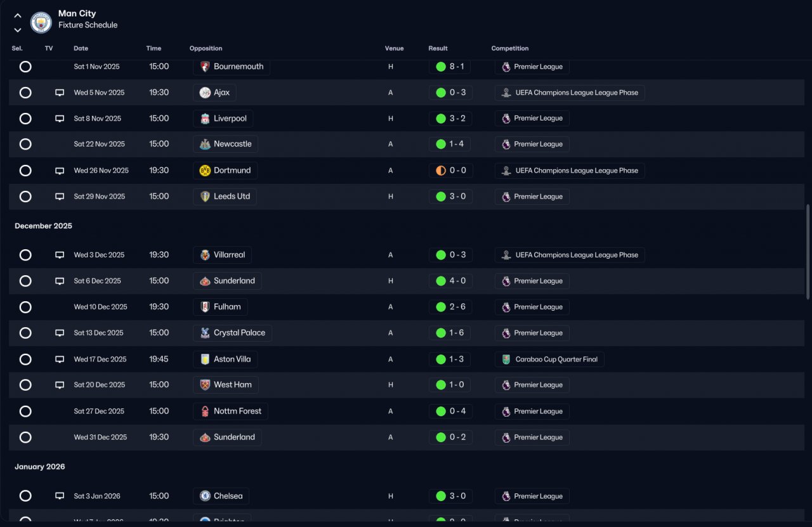The height and width of the screenshot is (527, 812).
Task: Click the down chevron beside the Man City header
Action: (x=18, y=30)
